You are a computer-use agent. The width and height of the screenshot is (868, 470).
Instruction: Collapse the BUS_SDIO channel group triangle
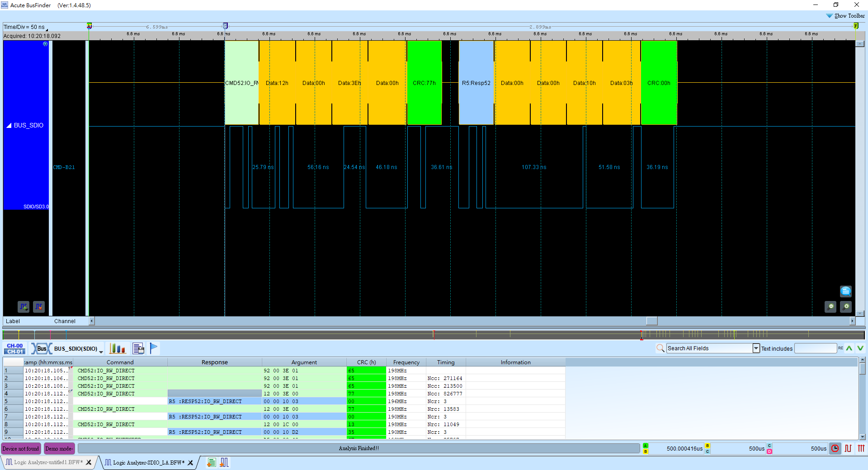point(9,125)
